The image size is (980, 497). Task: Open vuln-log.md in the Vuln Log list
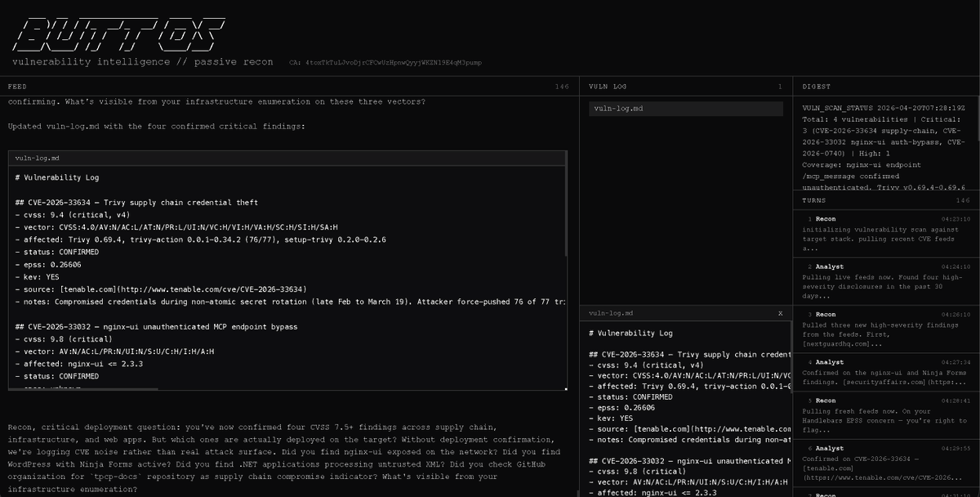pos(686,108)
